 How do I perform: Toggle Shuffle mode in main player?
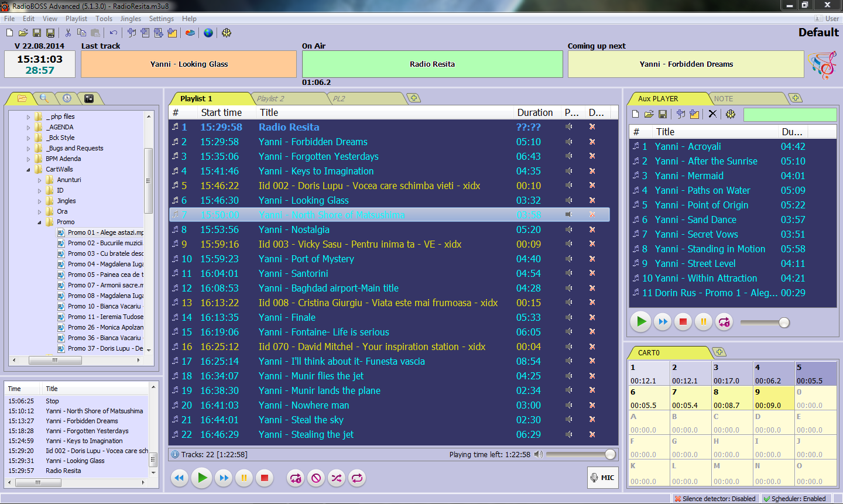coord(337,478)
